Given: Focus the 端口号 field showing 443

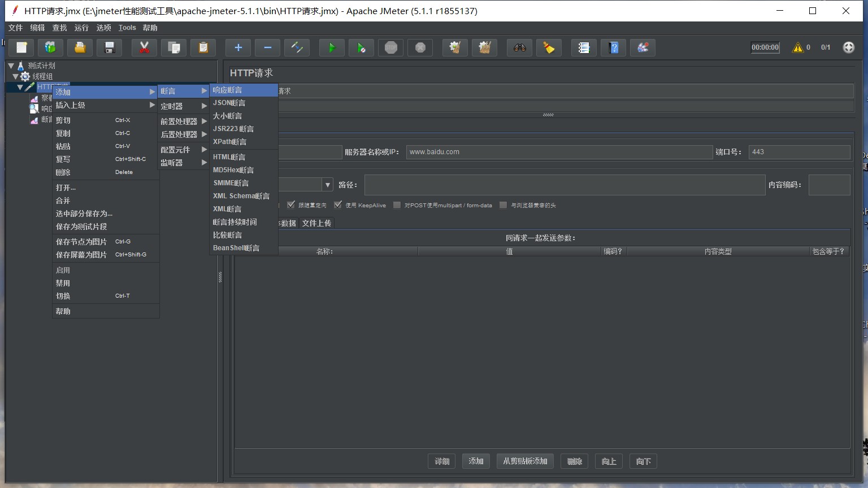Looking at the screenshot, I should [x=800, y=152].
